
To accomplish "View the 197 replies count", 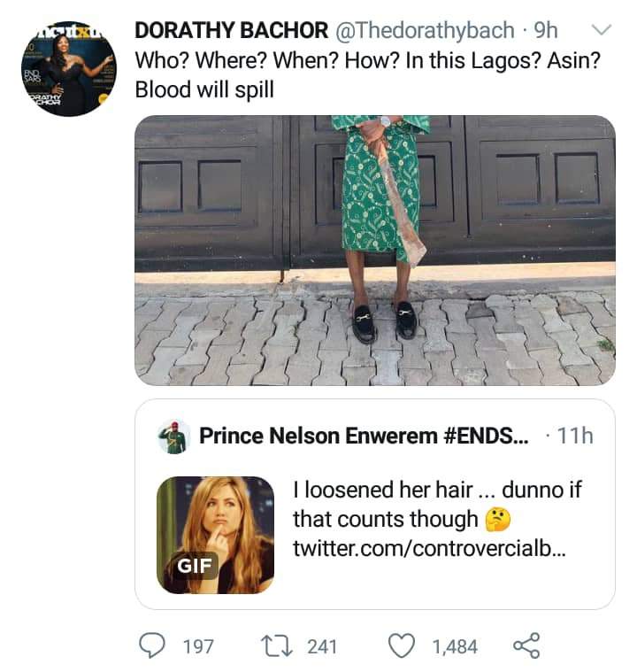I will 198,646.
